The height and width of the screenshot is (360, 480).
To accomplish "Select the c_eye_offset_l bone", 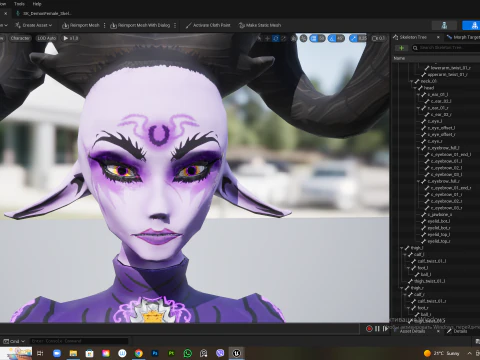I will [441, 128].
